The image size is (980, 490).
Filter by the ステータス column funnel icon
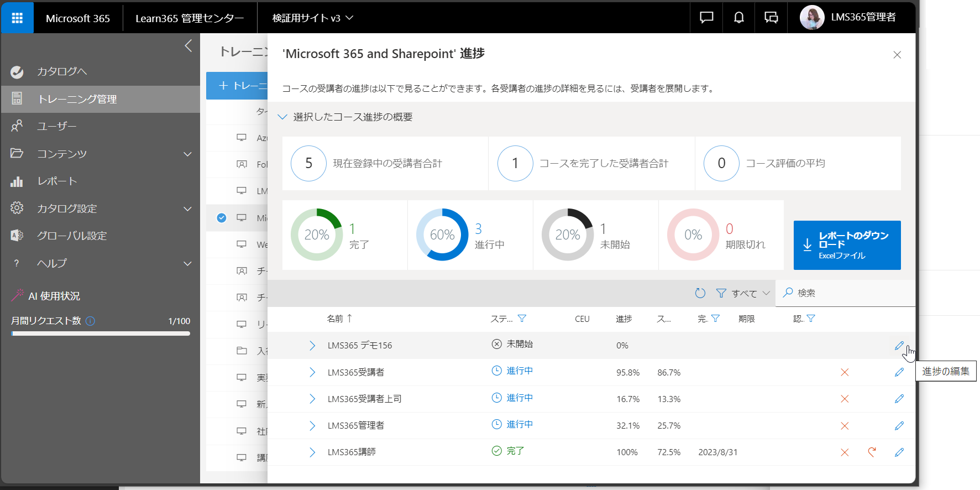[522, 319]
